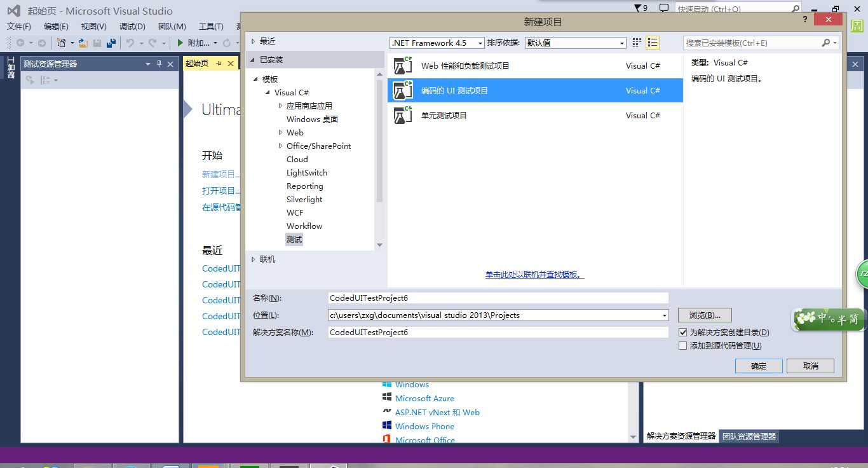
Task: Click the Undo toolbar icon
Action: (130, 43)
